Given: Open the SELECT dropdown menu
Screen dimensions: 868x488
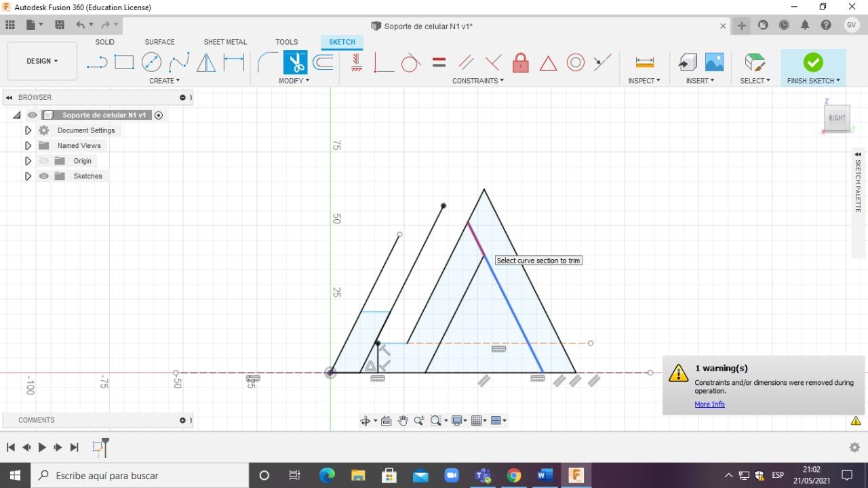Looking at the screenshot, I should [755, 81].
